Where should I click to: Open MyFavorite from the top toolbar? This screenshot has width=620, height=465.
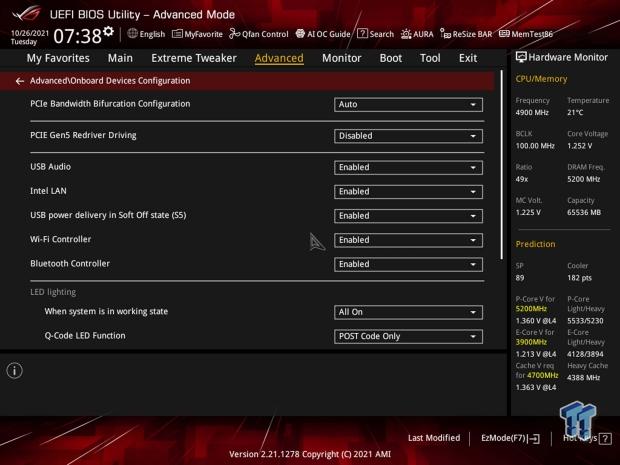click(197, 34)
